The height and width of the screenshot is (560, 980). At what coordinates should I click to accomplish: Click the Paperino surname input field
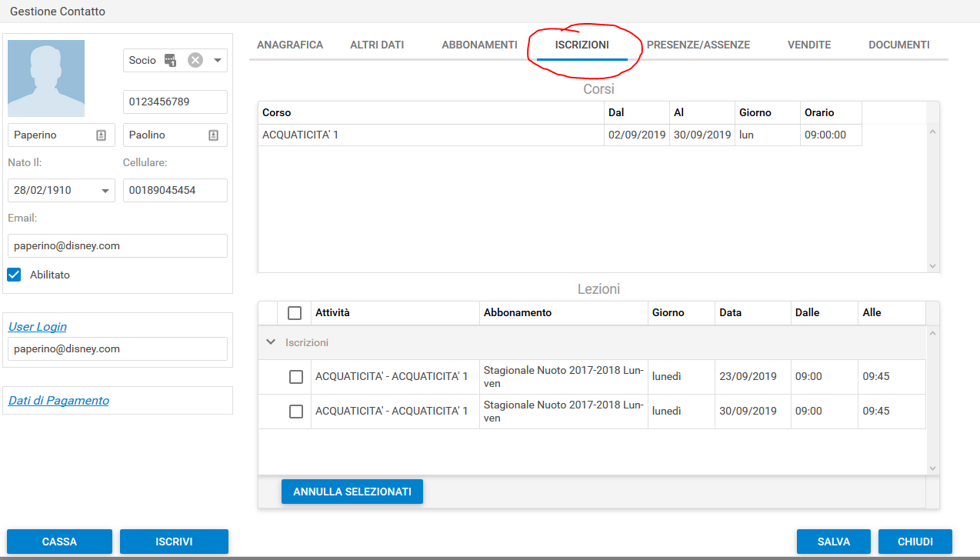62,135
